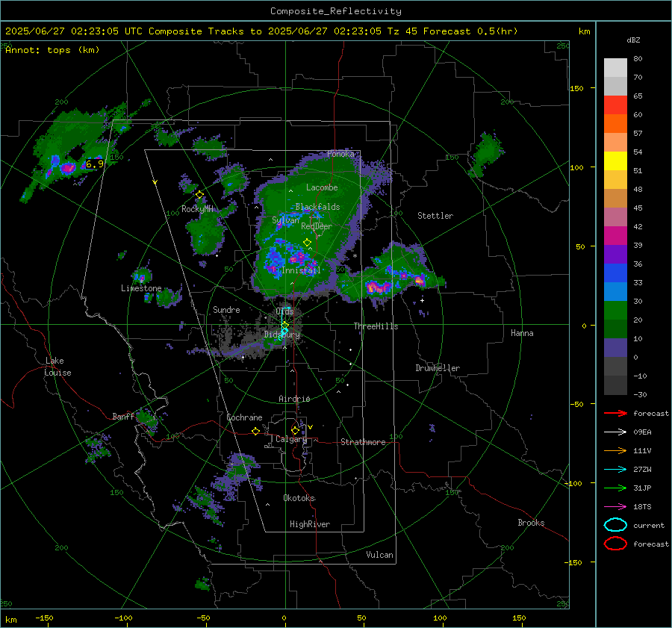Click the Sylvan label on the map

point(286,220)
